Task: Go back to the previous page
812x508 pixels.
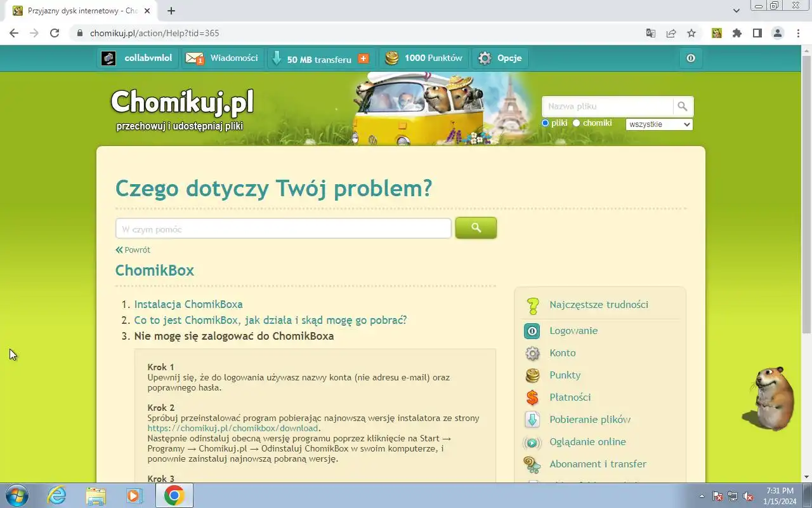Action: [x=14, y=33]
